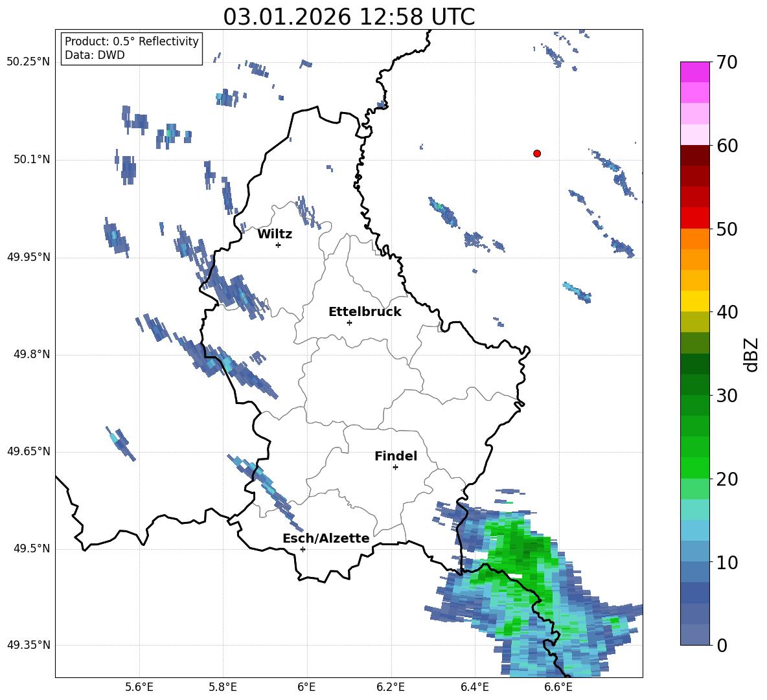Click the Findel location cross marker
767x700 pixels.
point(395,468)
